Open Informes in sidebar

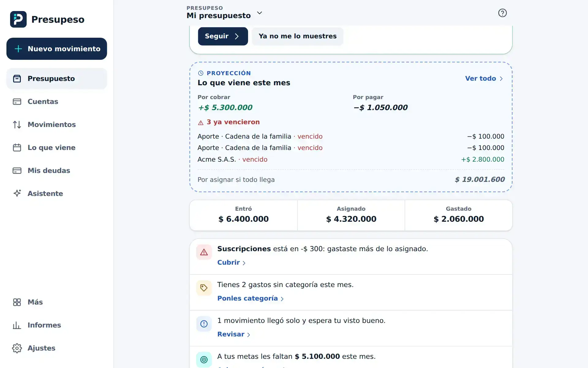coord(57,325)
